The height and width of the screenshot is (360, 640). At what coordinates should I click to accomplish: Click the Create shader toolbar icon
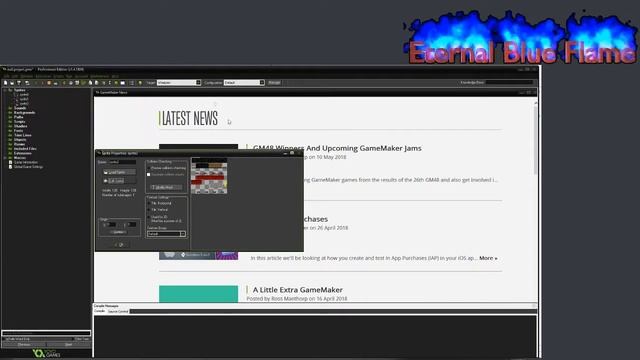point(97,83)
